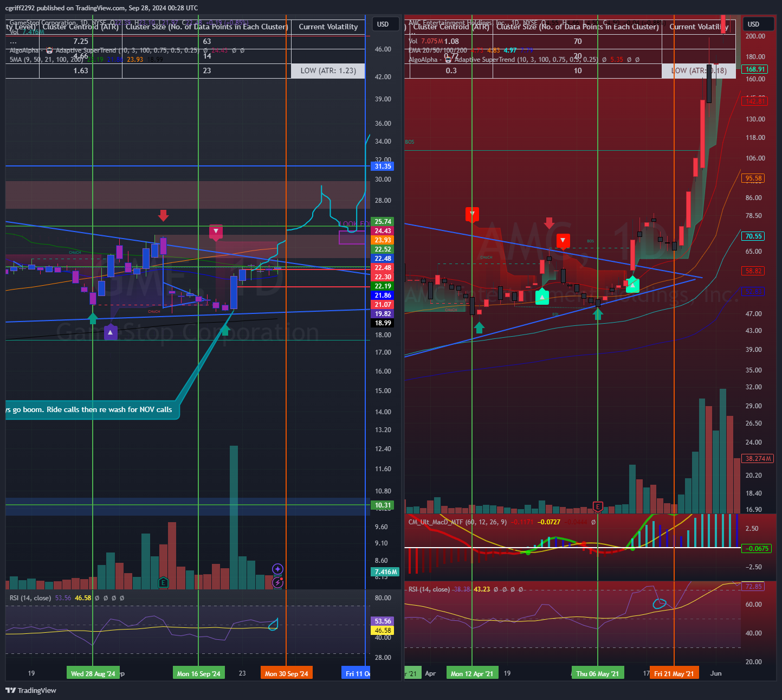Click the 31.35 blue price label

(383, 166)
